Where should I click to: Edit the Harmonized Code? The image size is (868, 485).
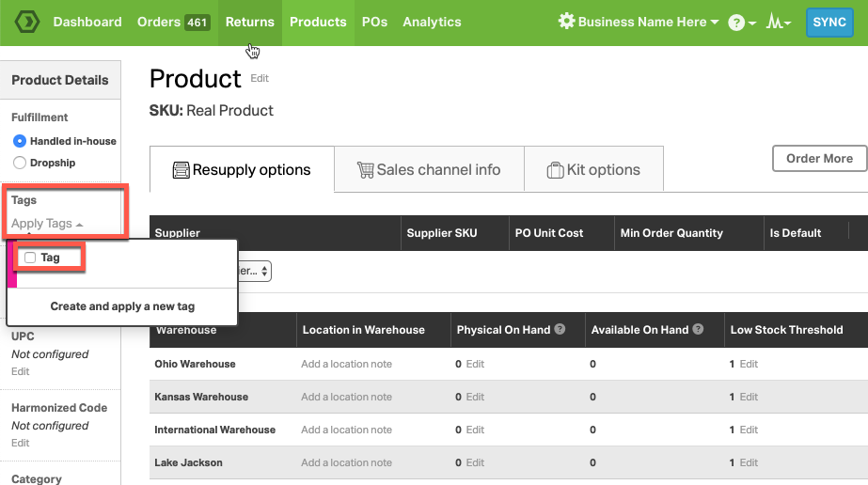(21, 443)
